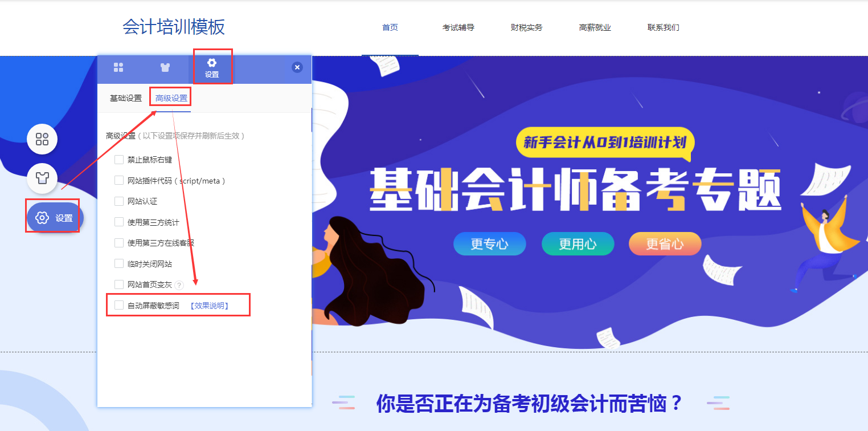Image resolution: width=868 pixels, height=431 pixels.
Task: Click the round shirt style button on left sidebar
Action: pos(42,178)
